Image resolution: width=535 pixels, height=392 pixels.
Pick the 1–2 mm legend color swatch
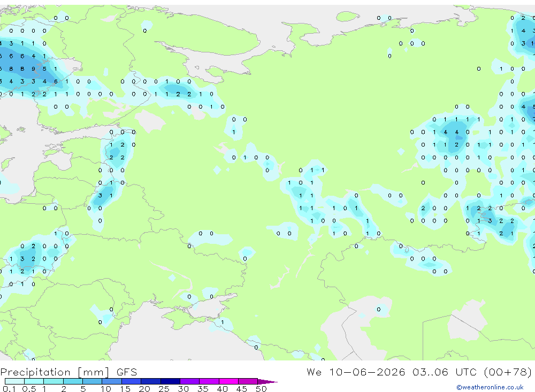point(53,381)
